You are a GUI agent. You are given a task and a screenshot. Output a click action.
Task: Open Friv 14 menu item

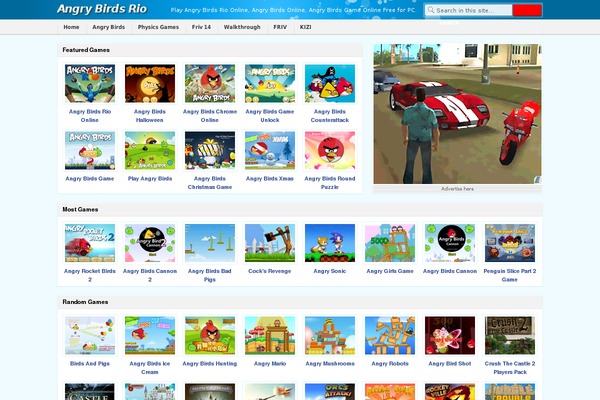point(201,27)
